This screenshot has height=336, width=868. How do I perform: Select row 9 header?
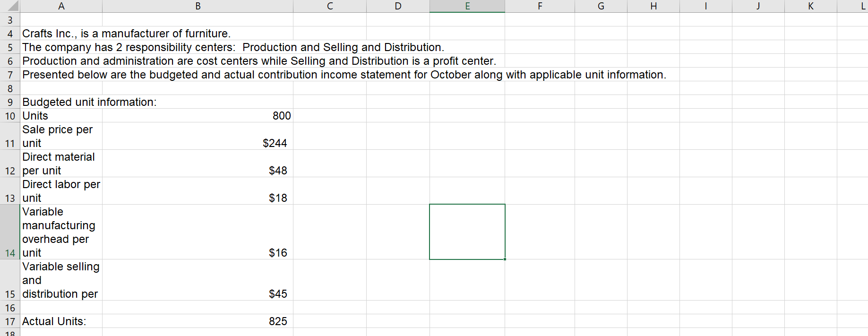click(10, 102)
